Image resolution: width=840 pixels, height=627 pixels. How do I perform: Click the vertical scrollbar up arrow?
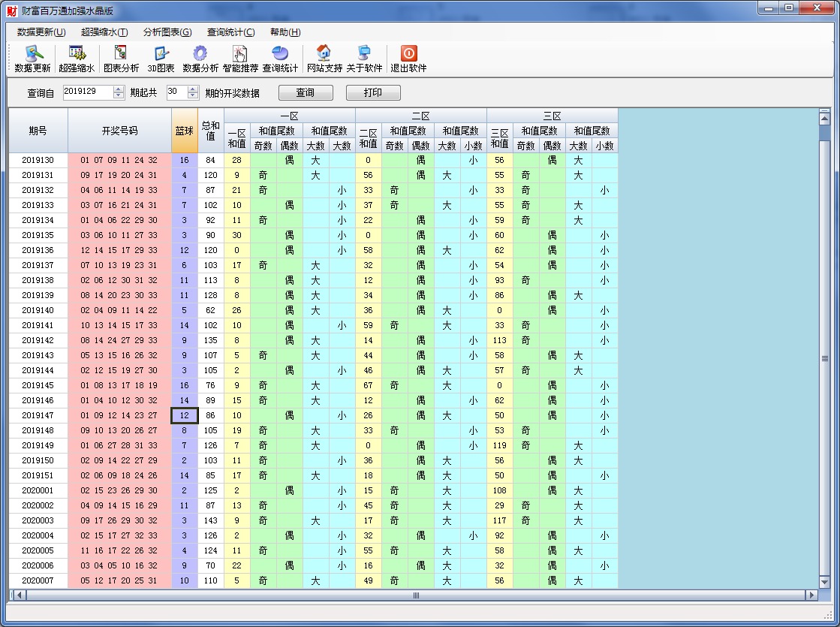click(824, 117)
